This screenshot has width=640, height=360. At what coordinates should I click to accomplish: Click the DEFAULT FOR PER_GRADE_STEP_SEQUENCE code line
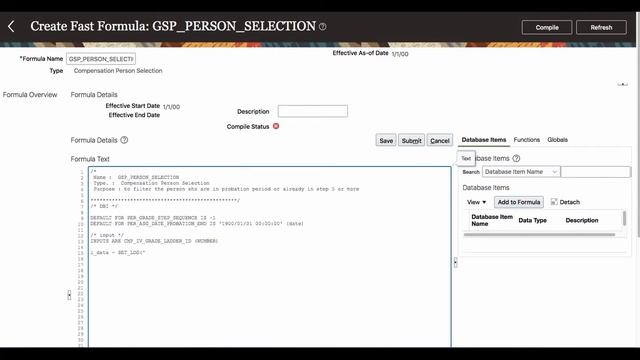tap(153, 218)
